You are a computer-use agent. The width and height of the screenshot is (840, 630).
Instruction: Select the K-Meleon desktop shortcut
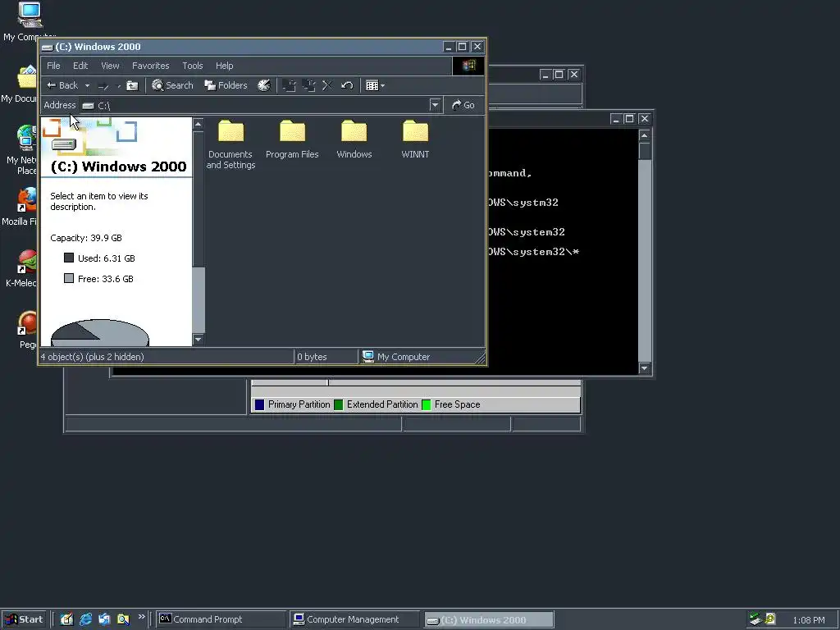click(21, 269)
